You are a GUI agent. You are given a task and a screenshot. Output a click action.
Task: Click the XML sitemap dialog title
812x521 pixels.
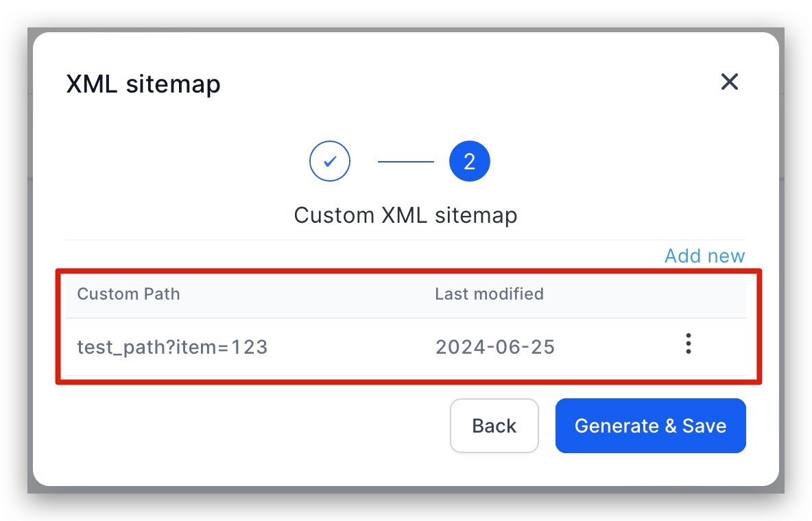point(143,84)
